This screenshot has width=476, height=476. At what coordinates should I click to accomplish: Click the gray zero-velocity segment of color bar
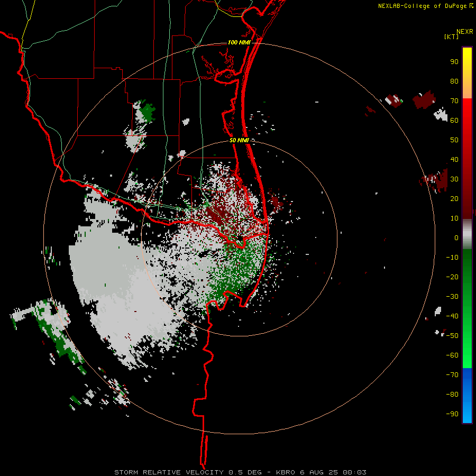[x=467, y=234]
